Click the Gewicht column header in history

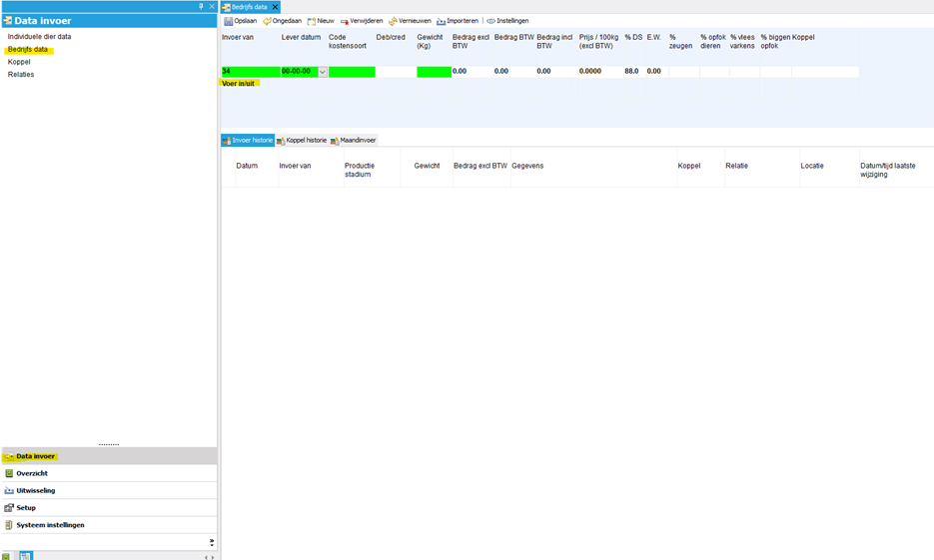(x=428, y=166)
